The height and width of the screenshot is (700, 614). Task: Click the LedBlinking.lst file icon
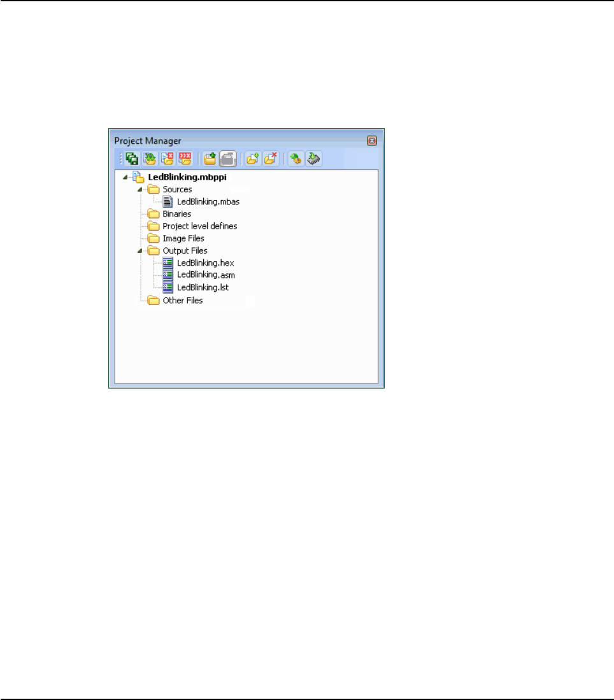click(x=168, y=287)
